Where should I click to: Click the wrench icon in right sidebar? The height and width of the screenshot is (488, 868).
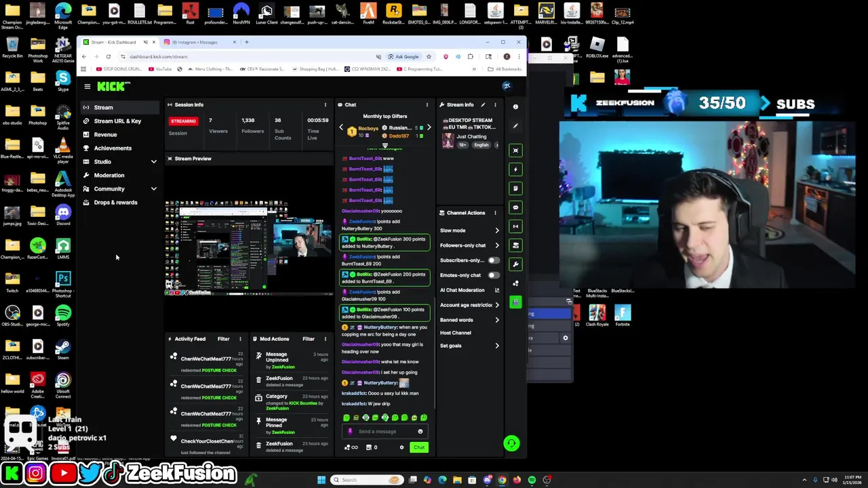(x=515, y=264)
